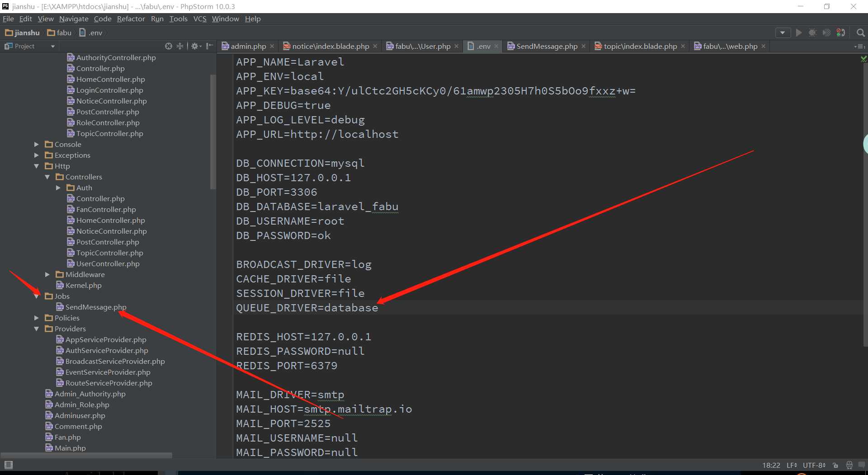Collapse the Providers folder
This screenshot has height=475, width=868.
point(37,329)
